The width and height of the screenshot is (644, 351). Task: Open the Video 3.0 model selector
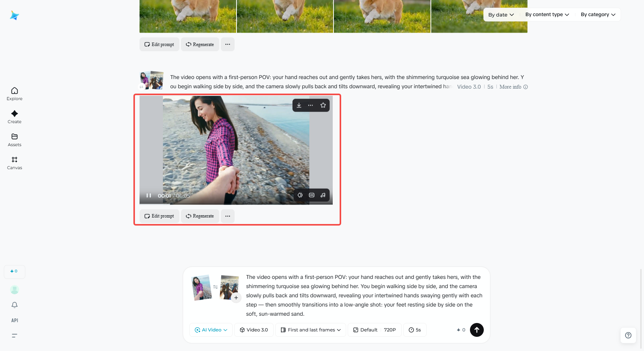254,330
